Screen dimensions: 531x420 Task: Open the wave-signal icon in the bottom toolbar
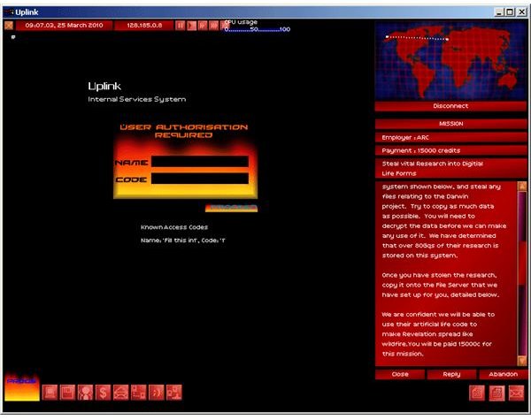coord(157,393)
